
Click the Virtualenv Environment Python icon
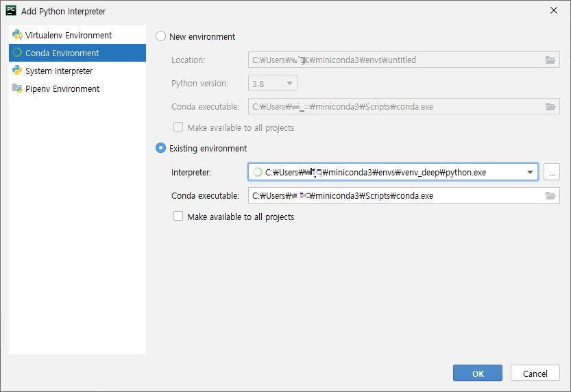point(17,35)
